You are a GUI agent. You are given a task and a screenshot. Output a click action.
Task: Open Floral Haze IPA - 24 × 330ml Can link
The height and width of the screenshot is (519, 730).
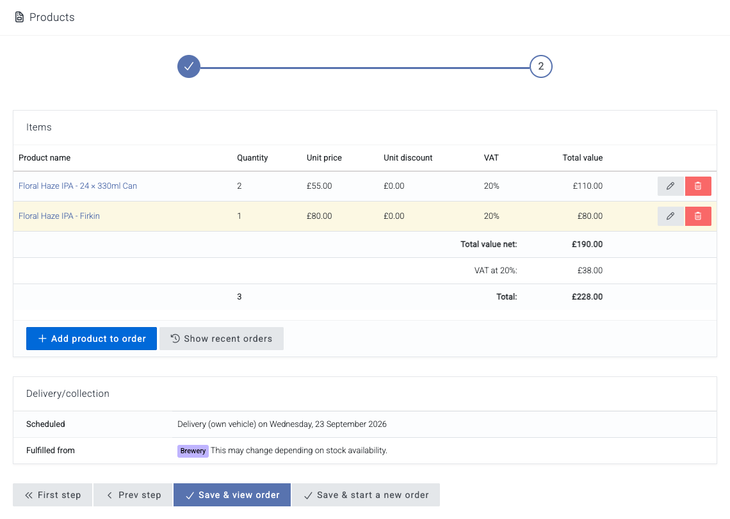78,186
